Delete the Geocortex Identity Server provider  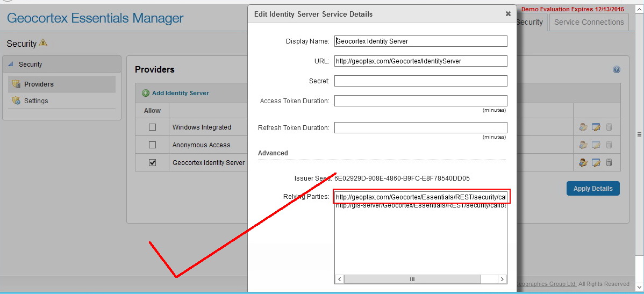pyautogui.click(x=609, y=163)
